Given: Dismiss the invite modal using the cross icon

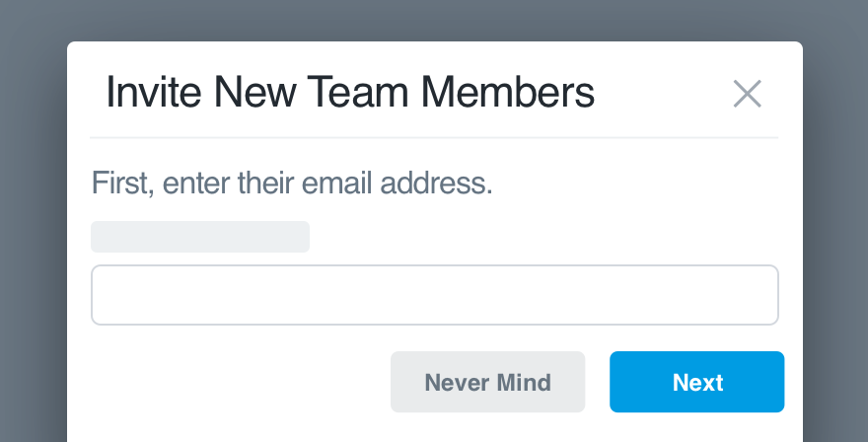Looking at the screenshot, I should [x=748, y=94].
